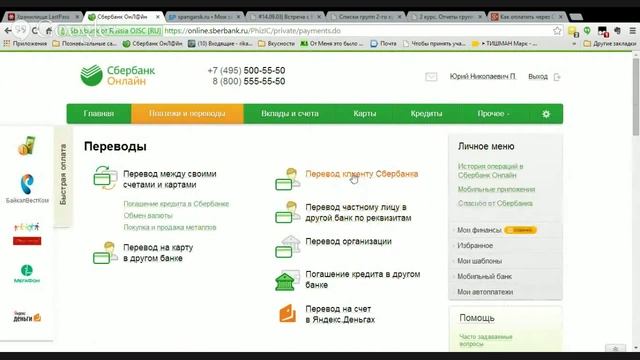This screenshot has height=360, width=640.
Task: Click orange wallet icon for Яндекс.Деньги transfer
Action: pyautogui.click(x=287, y=314)
